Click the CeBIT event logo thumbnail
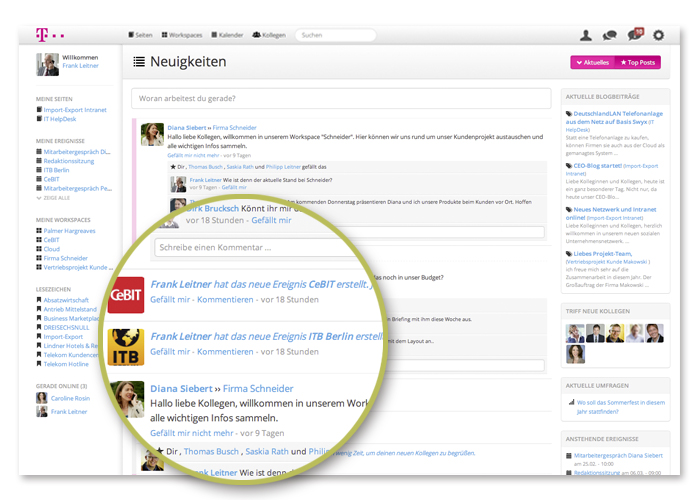The width and height of the screenshot is (700, 500). tap(126, 295)
